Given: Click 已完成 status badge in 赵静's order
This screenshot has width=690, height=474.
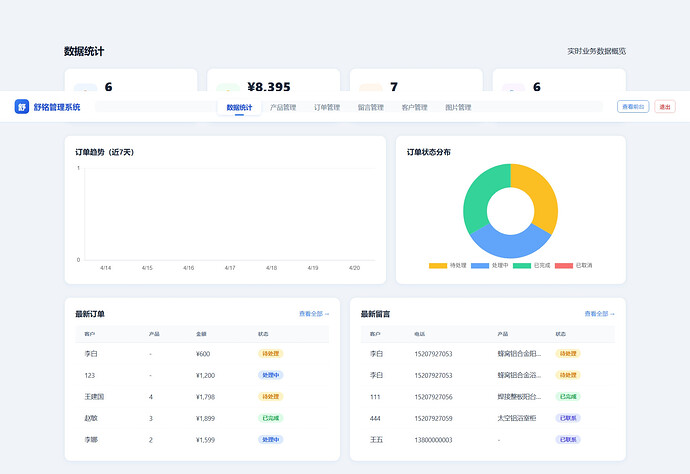Looking at the screenshot, I should [270, 418].
